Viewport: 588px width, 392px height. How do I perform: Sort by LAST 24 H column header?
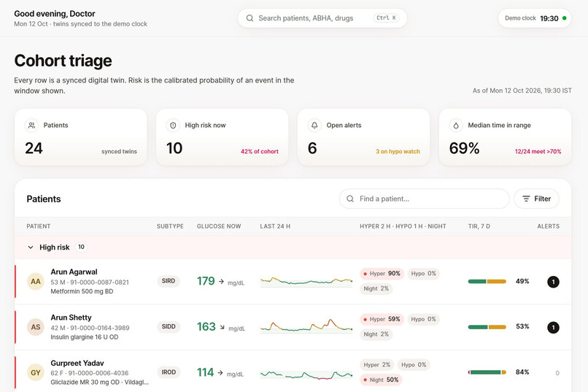pos(275,226)
